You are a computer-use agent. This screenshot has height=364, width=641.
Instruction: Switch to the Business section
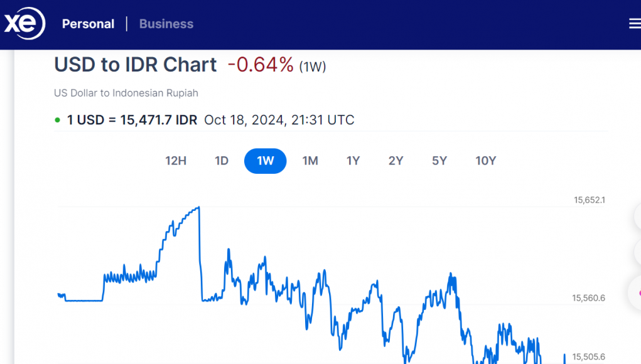tap(166, 24)
